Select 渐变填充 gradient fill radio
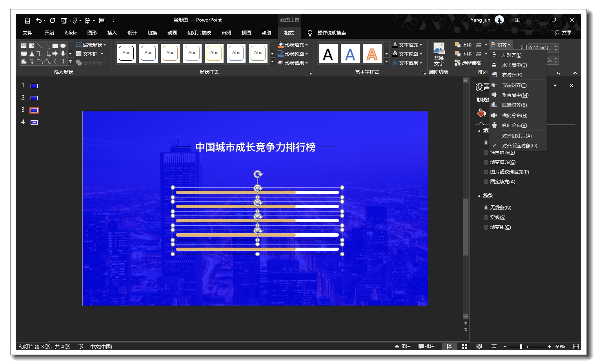597x364 pixels. (x=486, y=162)
